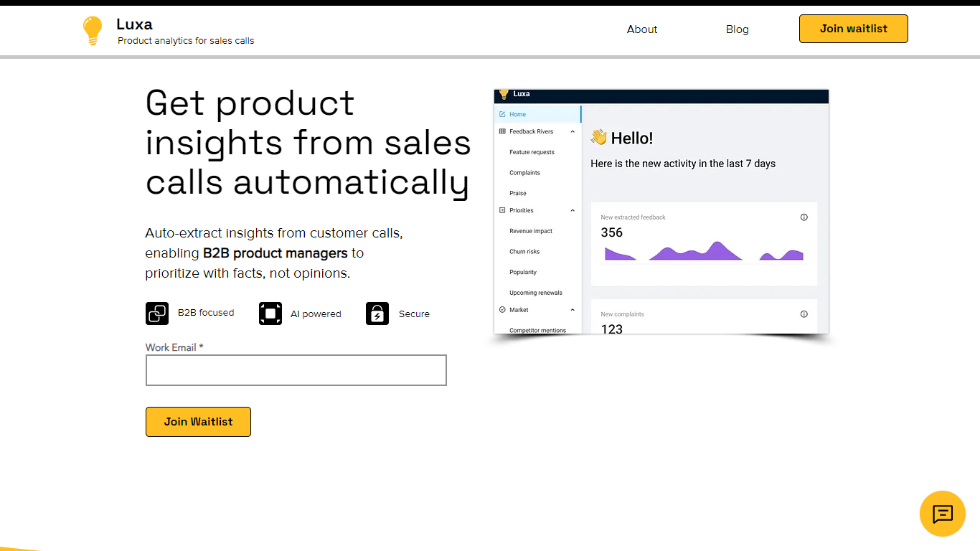Open Churn risks in the sidebar
Viewport: 980px width, 551px height.
524,252
